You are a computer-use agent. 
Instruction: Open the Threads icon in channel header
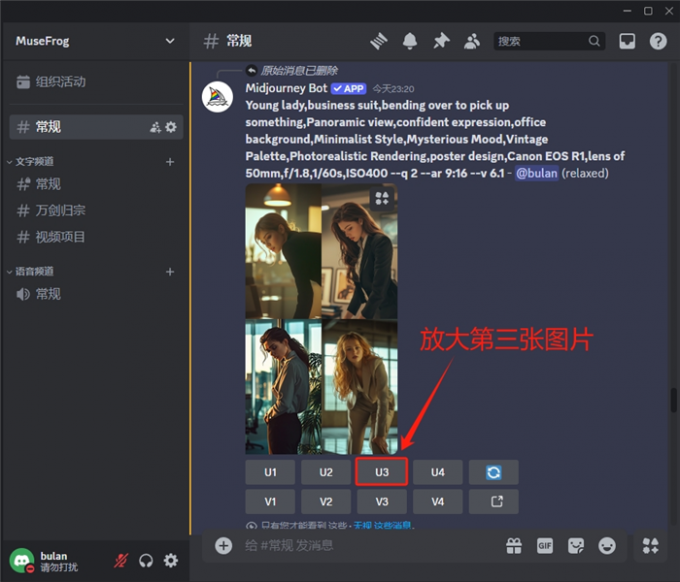[x=379, y=41]
